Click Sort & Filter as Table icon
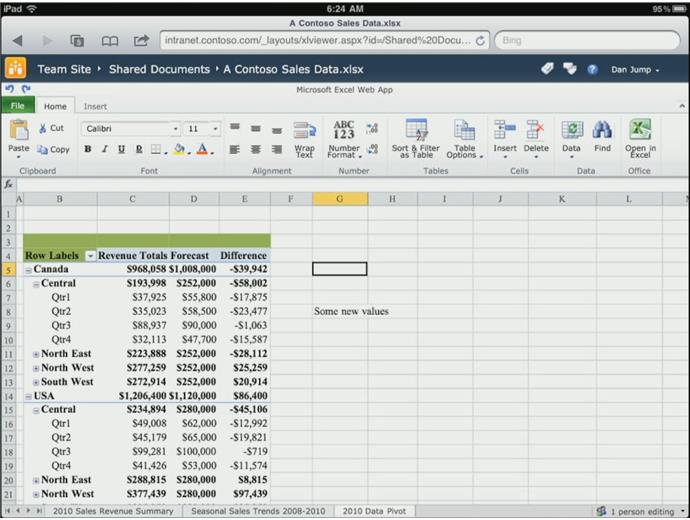 [415, 131]
